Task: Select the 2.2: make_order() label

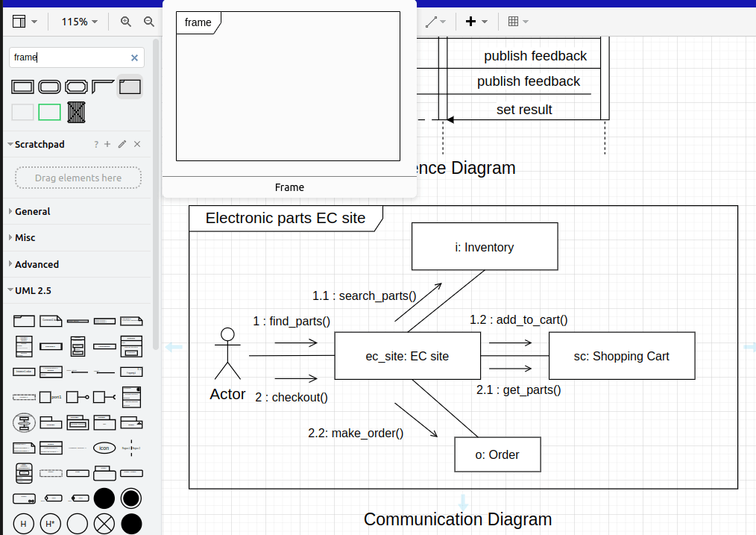Action: click(x=356, y=434)
